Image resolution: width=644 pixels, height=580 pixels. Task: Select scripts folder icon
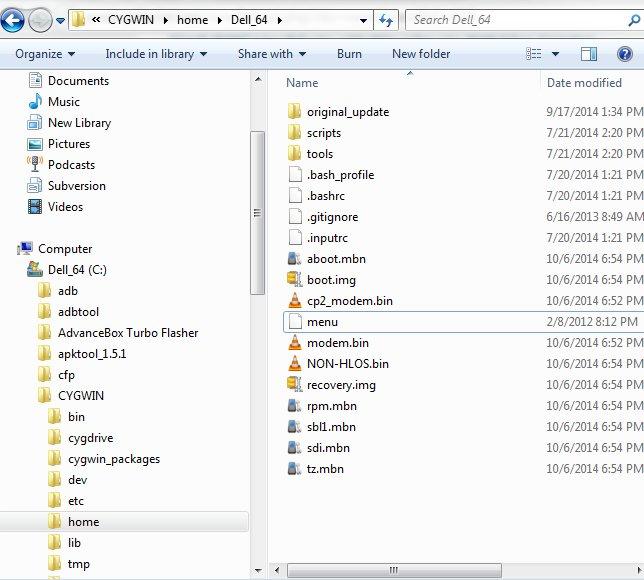(294, 132)
